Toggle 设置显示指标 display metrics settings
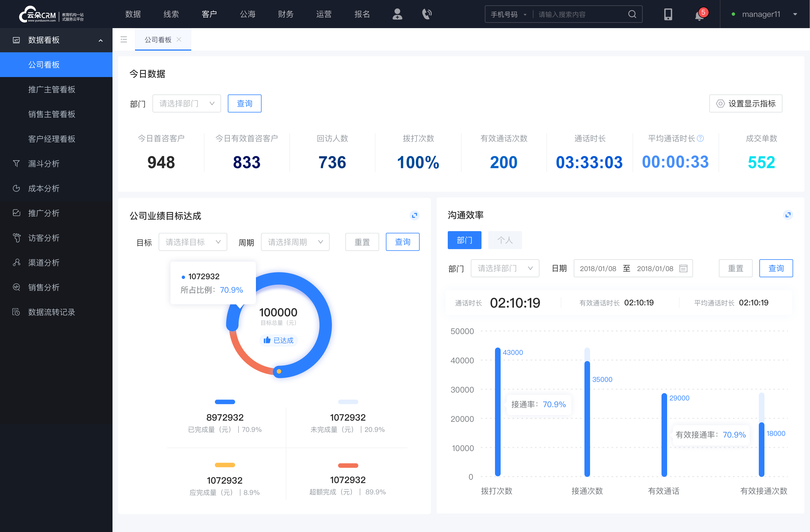The image size is (810, 532). 745,103
